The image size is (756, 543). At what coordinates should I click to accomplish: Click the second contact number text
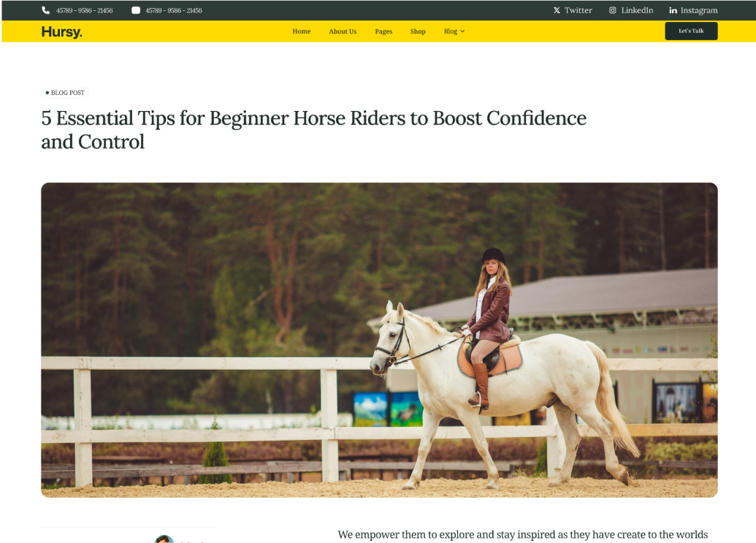174,10
